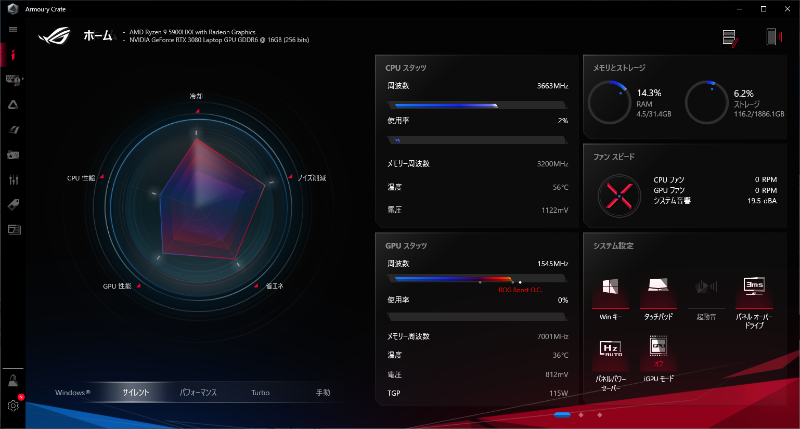Click the 6.2% storage value
Image resolution: width=800 pixels, height=429 pixels.
pyautogui.click(x=743, y=93)
